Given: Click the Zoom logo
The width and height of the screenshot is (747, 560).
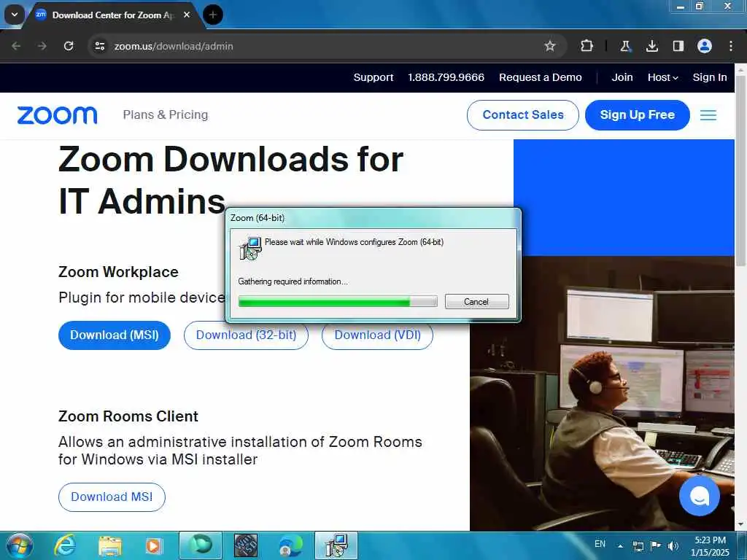Looking at the screenshot, I should coord(57,115).
